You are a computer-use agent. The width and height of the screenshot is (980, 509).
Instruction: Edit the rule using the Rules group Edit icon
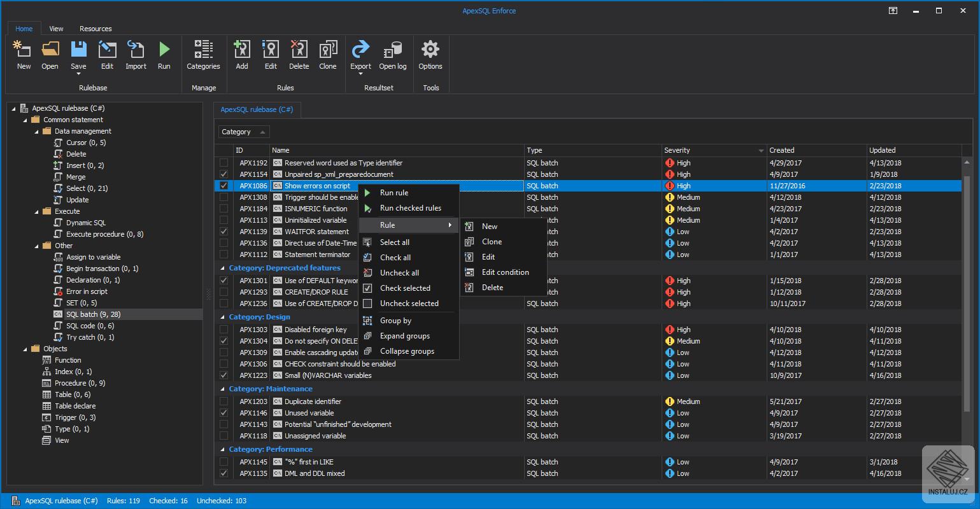point(271,55)
